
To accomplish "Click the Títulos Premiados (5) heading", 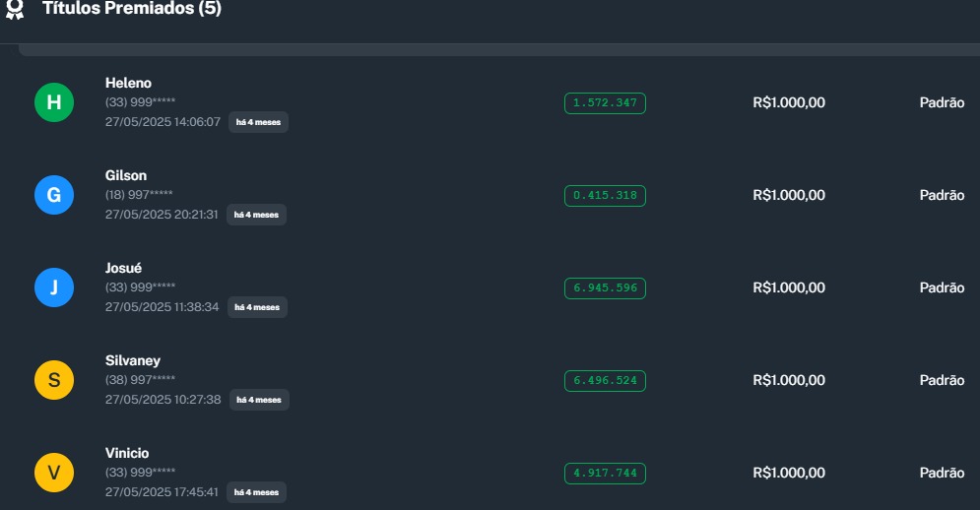I will tap(132, 9).
